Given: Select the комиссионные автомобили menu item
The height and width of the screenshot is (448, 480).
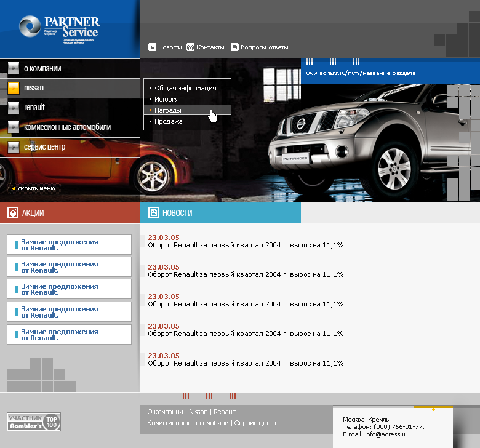Looking at the screenshot, I should (x=70, y=127).
